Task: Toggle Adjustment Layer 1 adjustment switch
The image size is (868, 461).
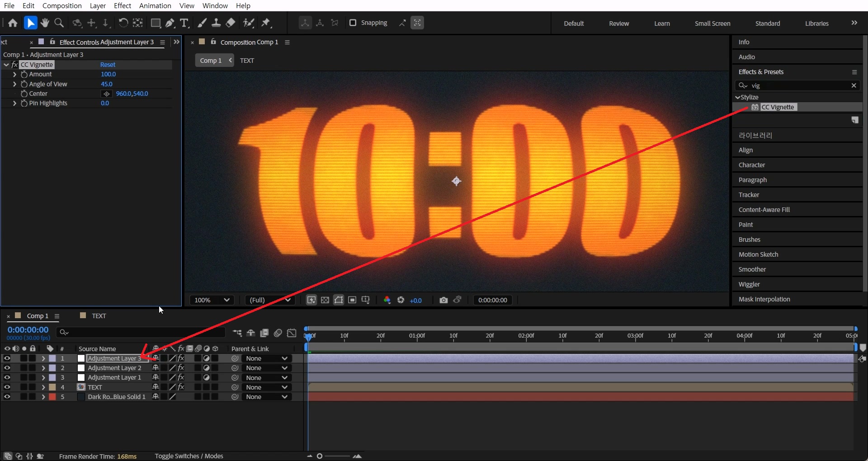Action: tap(207, 377)
